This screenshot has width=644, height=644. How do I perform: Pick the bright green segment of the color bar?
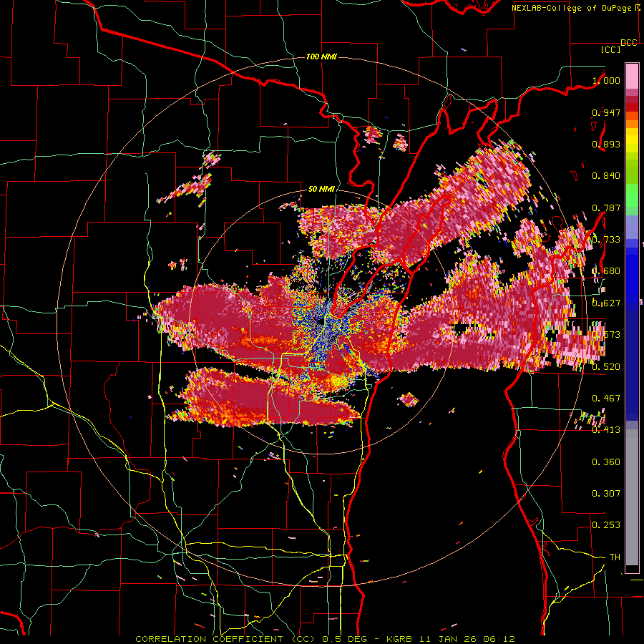click(x=632, y=195)
